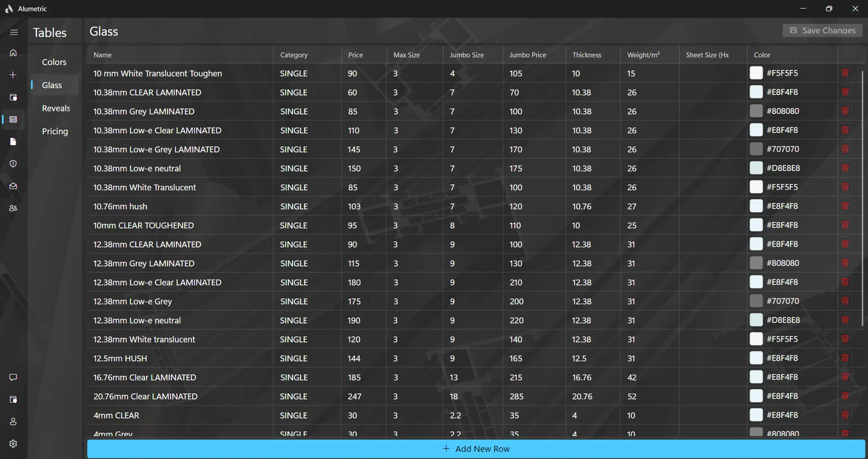The image size is (868, 459).
Task: Click the Max Size cell for 4mm CLEAR
Action: pyautogui.click(x=414, y=415)
